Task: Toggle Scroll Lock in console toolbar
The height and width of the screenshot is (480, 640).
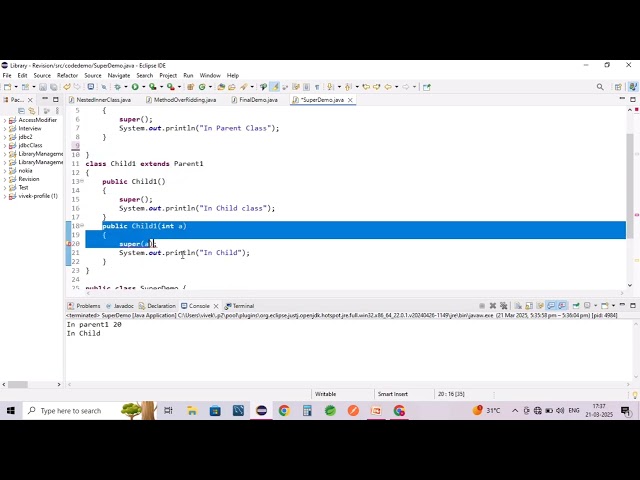Action: [529, 306]
